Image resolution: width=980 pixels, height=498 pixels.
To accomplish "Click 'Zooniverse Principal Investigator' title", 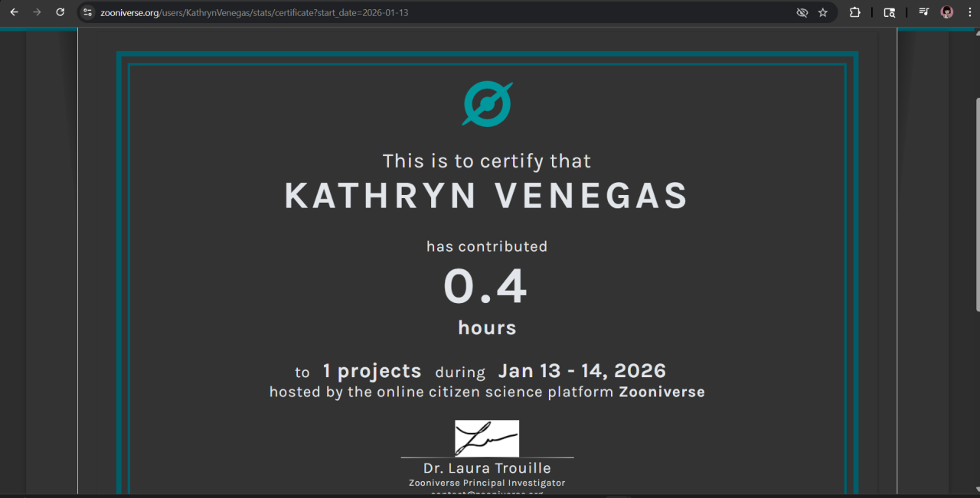I will click(487, 483).
